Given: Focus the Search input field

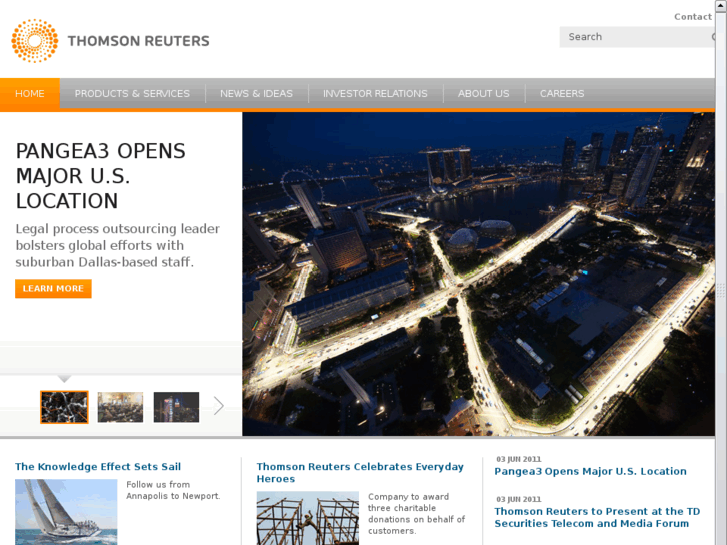Looking at the screenshot, I should click(637, 37).
